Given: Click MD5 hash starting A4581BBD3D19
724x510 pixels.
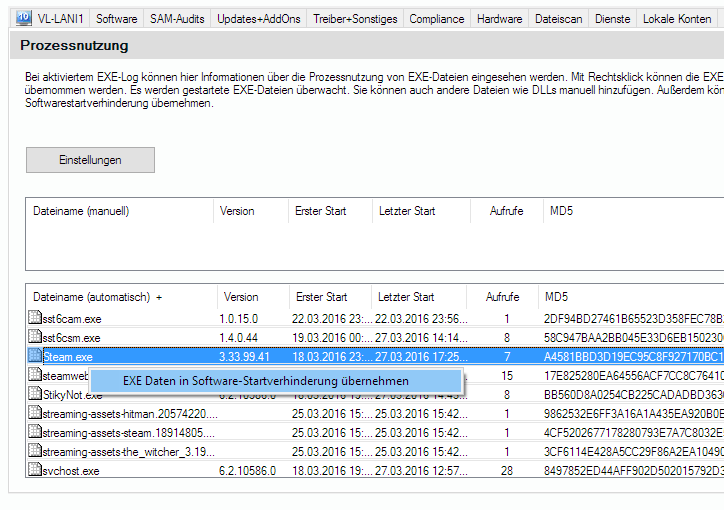Looking at the screenshot, I should (x=634, y=357).
